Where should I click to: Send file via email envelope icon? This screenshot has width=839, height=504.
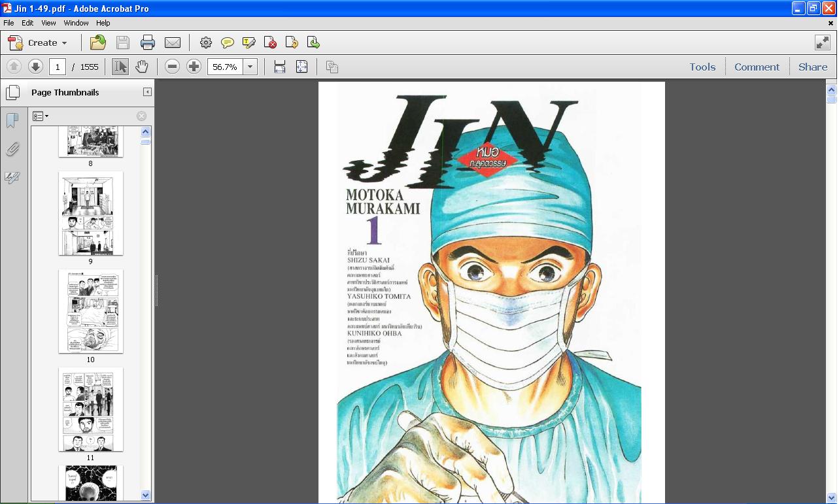(173, 42)
